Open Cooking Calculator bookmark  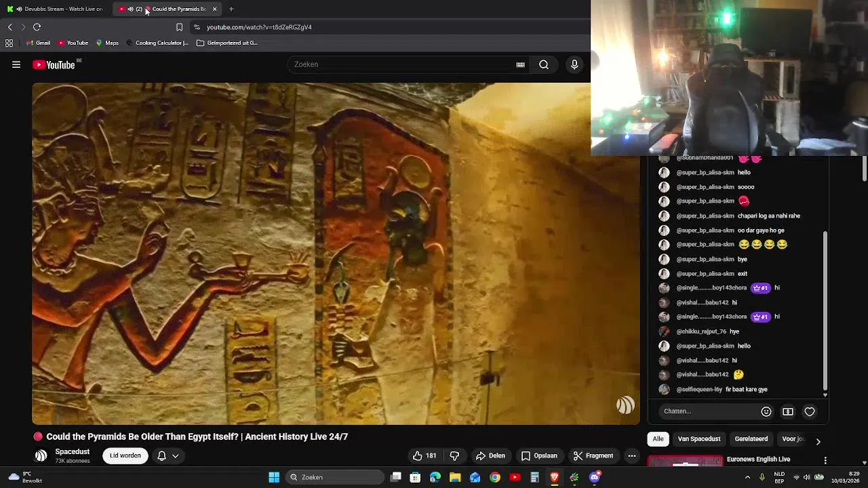pos(157,43)
